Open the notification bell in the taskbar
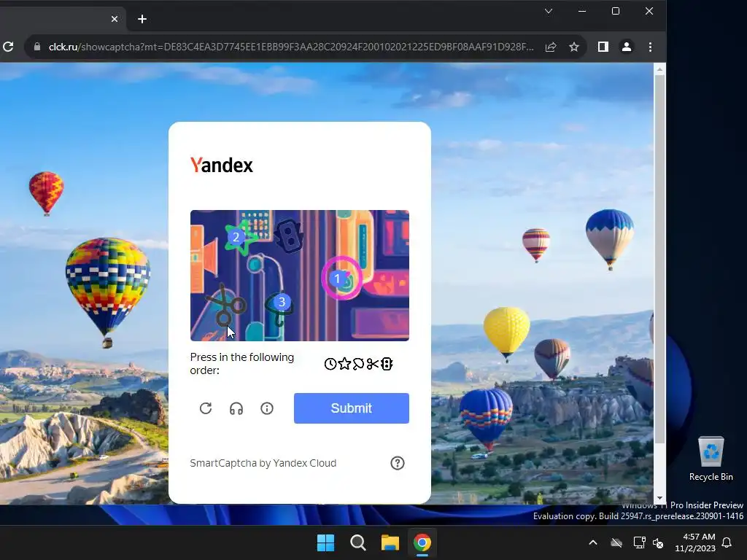This screenshot has width=747, height=560. (727, 542)
